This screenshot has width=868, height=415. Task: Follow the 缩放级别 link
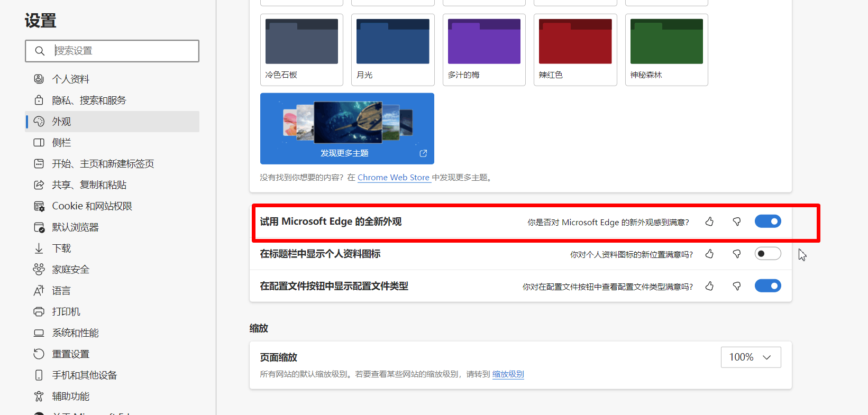(x=508, y=374)
